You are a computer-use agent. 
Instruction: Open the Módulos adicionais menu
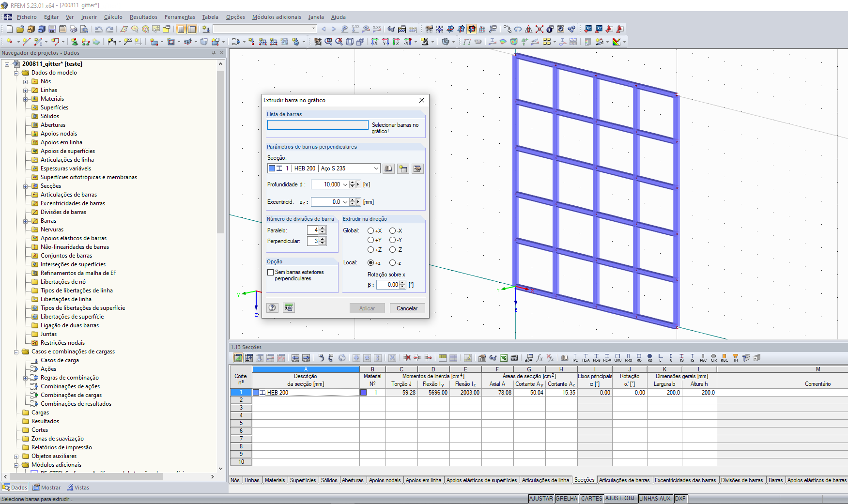277,17
